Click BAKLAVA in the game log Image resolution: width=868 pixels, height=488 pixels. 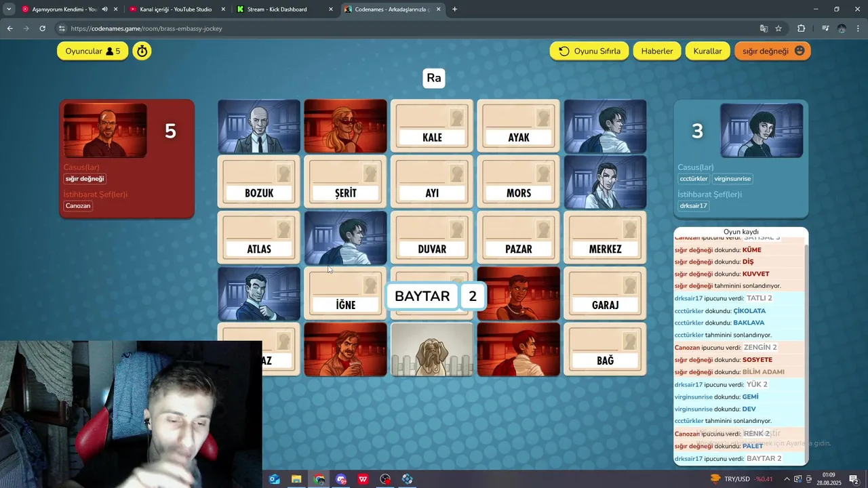point(749,323)
